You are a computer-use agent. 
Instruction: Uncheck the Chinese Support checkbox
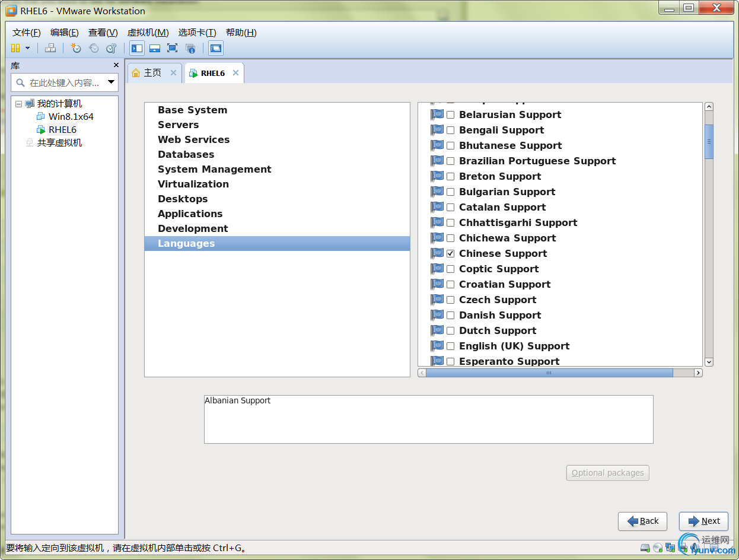tap(451, 253)
